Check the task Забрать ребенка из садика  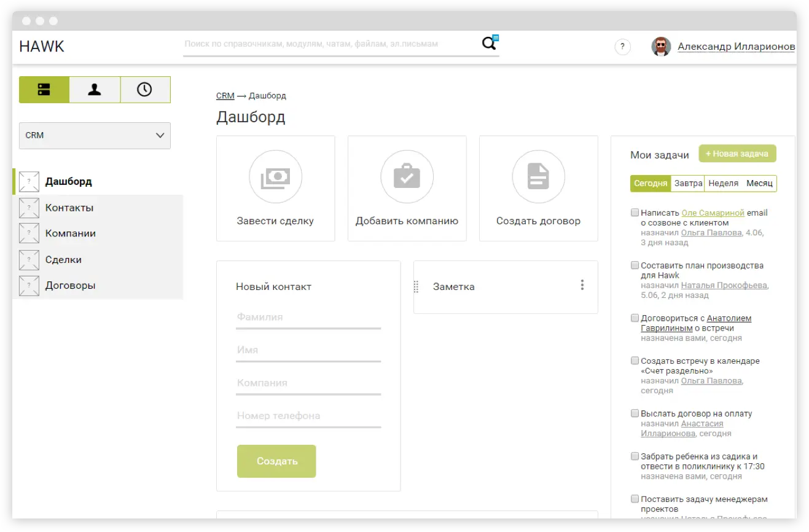coord(635,456)
